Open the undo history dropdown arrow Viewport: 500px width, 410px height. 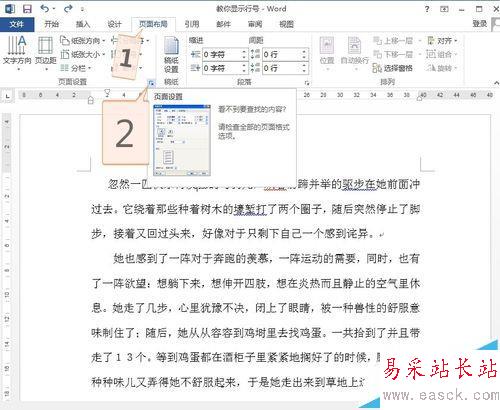53,9
